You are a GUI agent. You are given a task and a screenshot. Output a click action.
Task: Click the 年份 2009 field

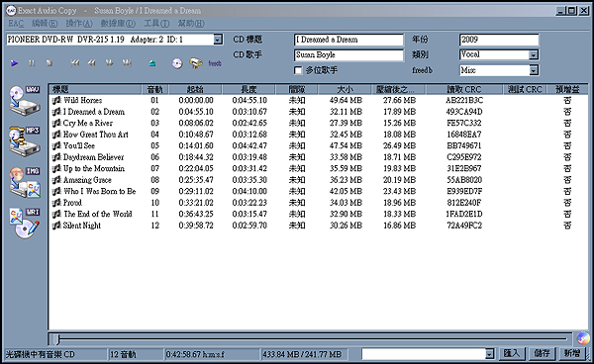tap(499, 40)
